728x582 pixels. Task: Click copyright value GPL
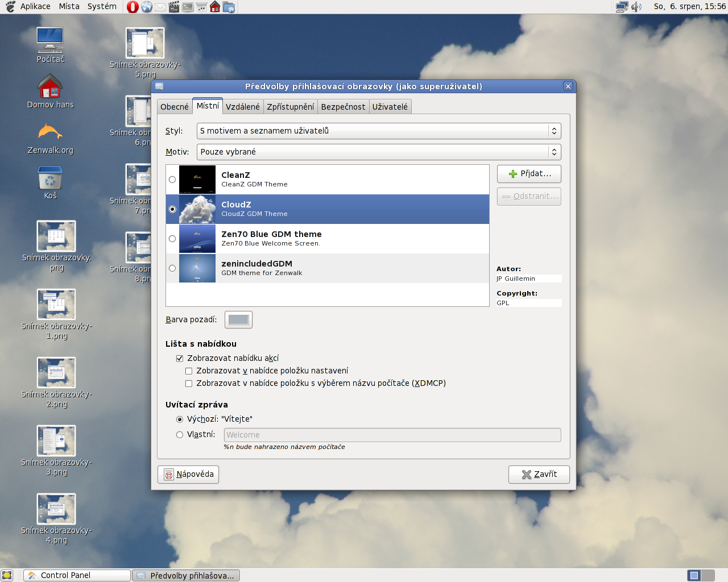[503, 303]
